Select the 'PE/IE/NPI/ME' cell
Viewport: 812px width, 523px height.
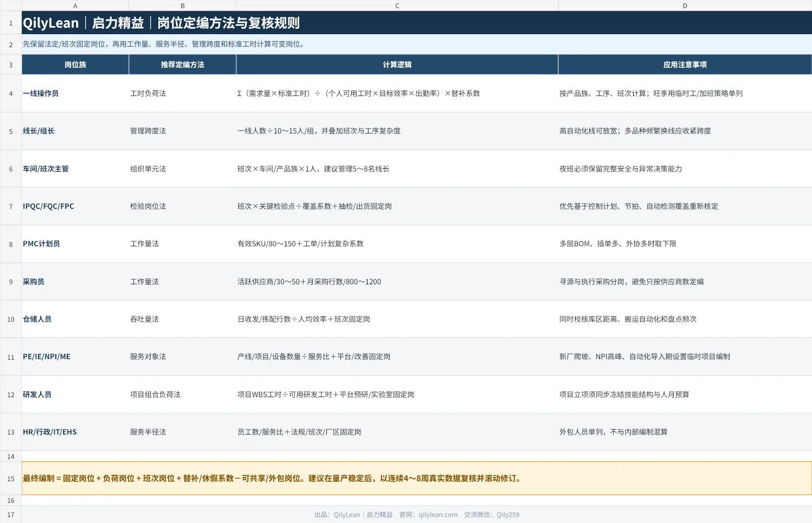pos(75,356)
